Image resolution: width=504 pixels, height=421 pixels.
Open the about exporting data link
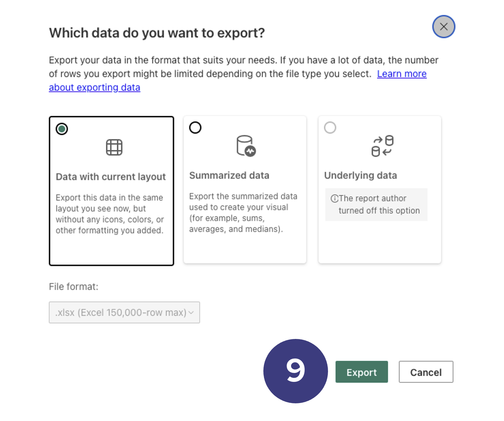point(95,87)
